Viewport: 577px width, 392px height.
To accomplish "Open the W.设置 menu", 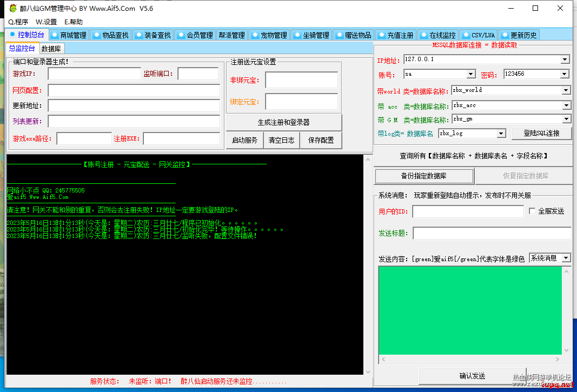I will pos(46,22).
